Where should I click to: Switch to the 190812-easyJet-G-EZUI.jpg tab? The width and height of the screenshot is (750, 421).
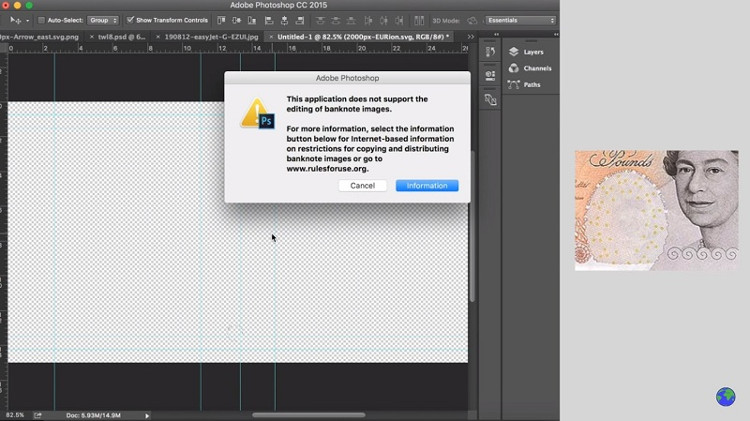(211, 36)
